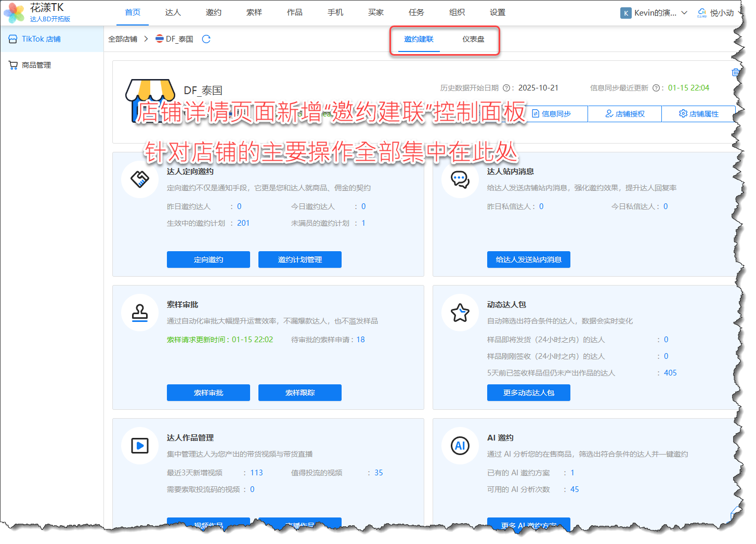Screen dimensions: 756x544
Task: Open 商品管理 in the sidebar
Action: [36, 65]
